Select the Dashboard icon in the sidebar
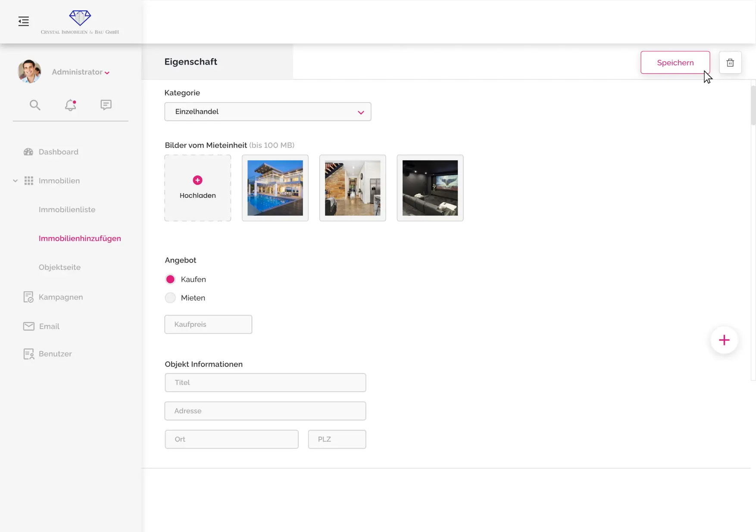The width and height of the screenshot is (756, 532). pos(28,152)
